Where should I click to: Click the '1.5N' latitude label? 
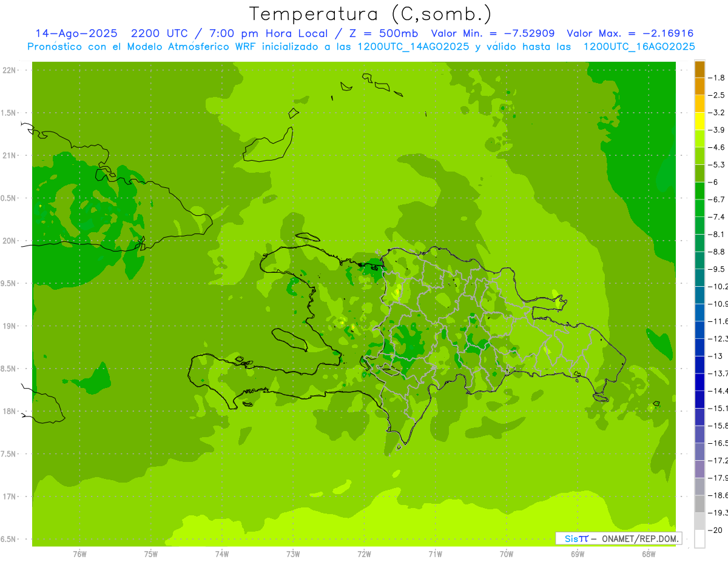pyautogui.click(x=8, y=113)
